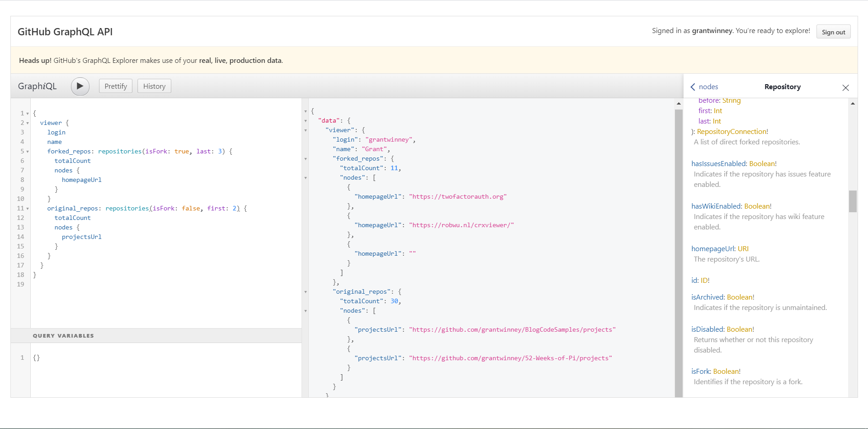Close the Repository docs panel
Viewport: 868px width, 429px height.
coord(845,87)
